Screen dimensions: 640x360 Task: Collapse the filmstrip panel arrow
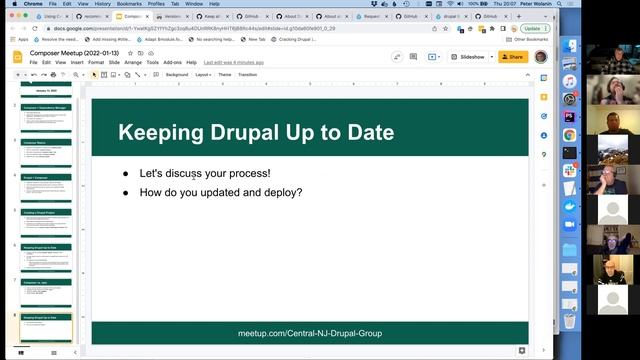75,353
